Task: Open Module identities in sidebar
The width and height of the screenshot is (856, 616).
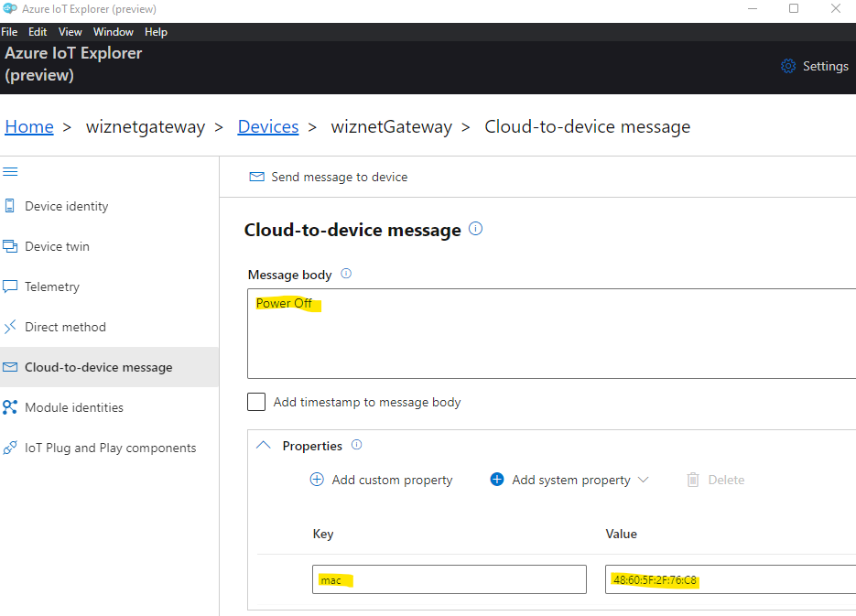Action: (x=109, y=407)
